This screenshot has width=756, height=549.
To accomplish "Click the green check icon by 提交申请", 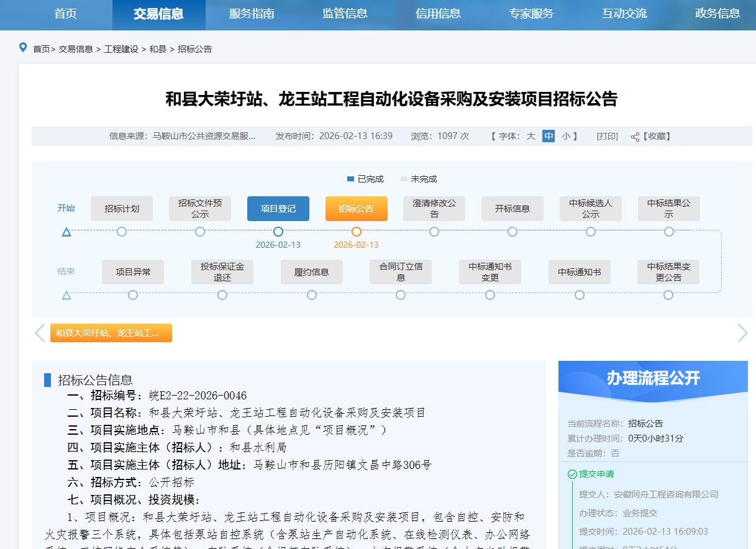I will click(572, 474).
